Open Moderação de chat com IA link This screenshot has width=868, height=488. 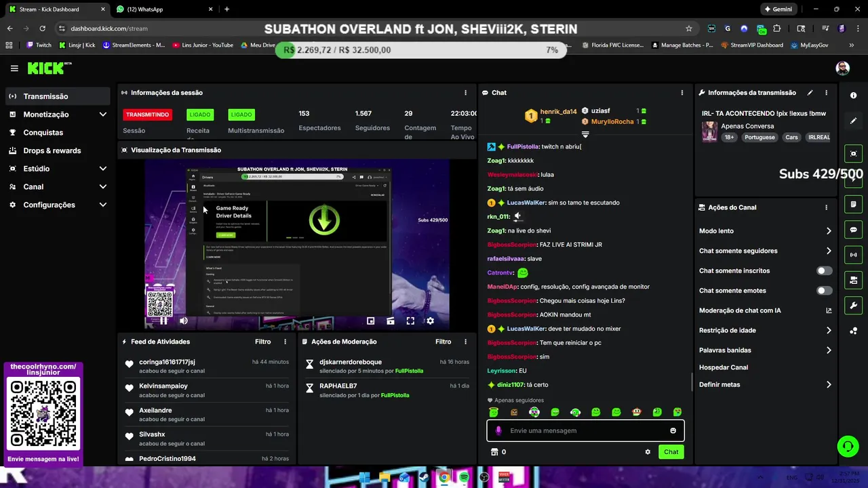pyautogui.click(x=765, y=310)
